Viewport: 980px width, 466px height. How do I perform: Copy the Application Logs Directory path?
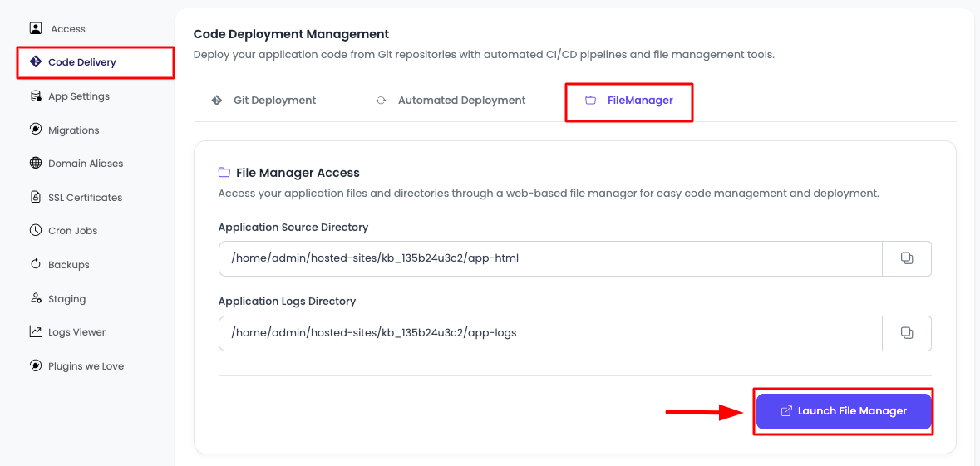906,333
